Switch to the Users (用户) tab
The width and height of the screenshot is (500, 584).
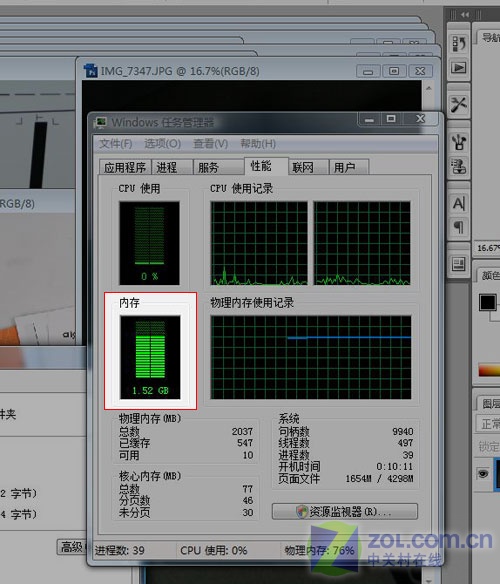pos(349,167)
